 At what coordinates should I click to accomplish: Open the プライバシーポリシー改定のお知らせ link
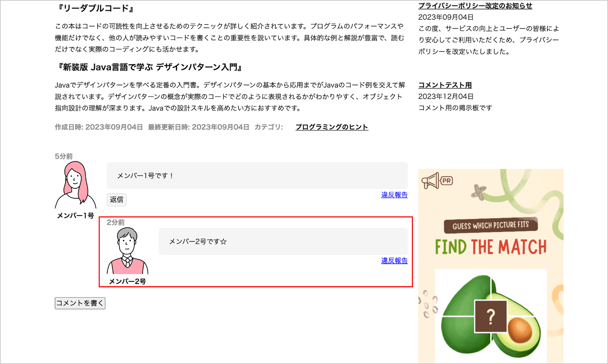pyautogui.click(x=475, y=6)
